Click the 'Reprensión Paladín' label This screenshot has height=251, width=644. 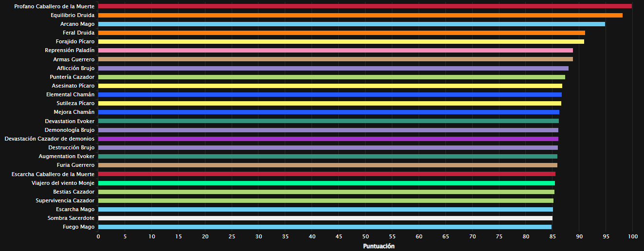click(x=70, y=50)
